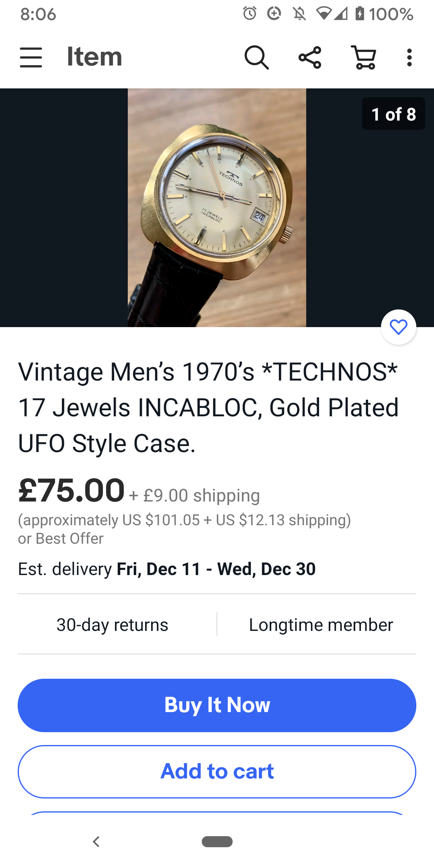Share this watch listing
This screenshot has height=868, width=434.
click(310, 57)
